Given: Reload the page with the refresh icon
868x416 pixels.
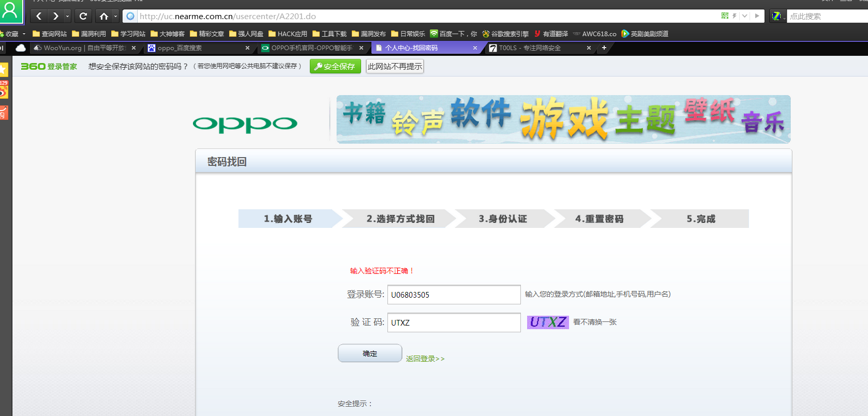Looking at the screenshot, I should point(83,16).
